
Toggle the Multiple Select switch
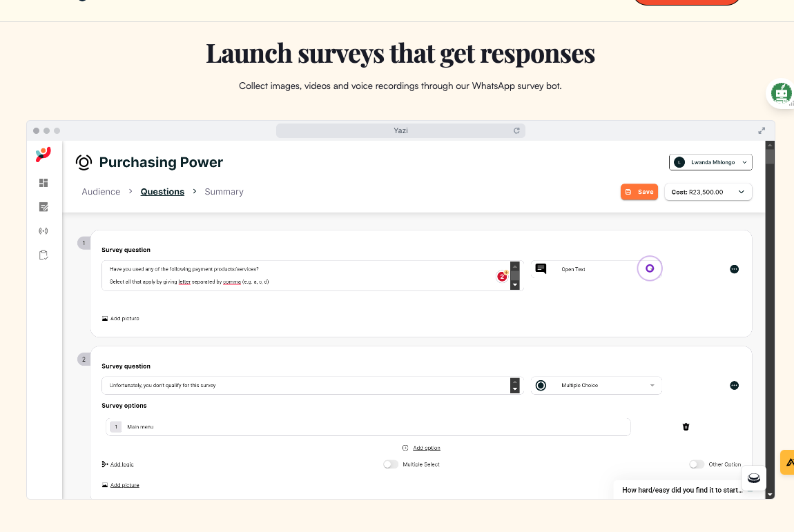[390, 464]
